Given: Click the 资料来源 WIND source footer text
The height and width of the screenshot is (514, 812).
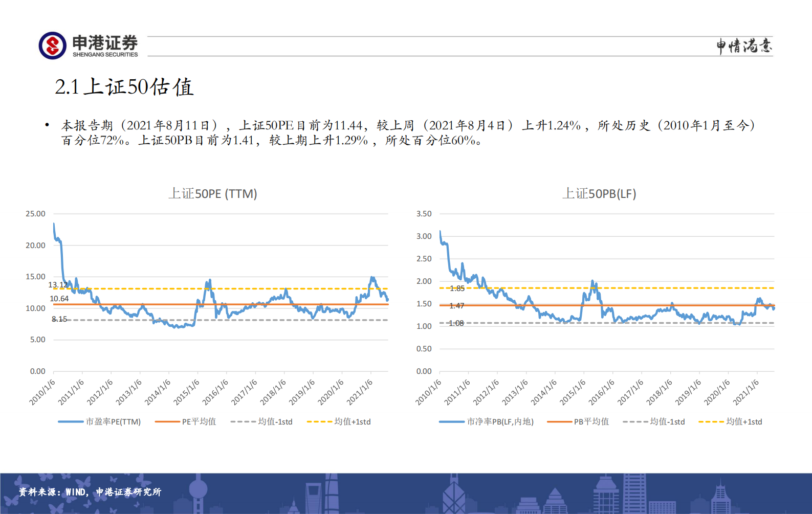Looking at the screenshot, I should 90,492.
